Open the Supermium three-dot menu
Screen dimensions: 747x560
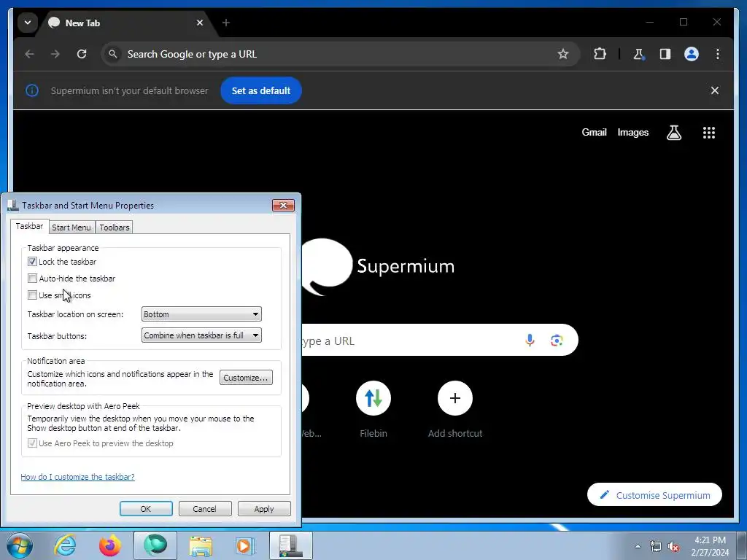(x=718, y=54)
